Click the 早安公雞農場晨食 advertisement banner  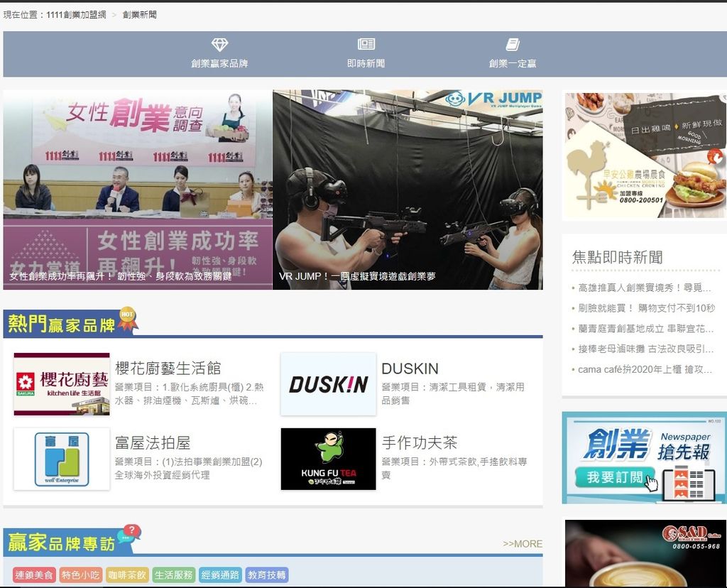click(645, 156)
